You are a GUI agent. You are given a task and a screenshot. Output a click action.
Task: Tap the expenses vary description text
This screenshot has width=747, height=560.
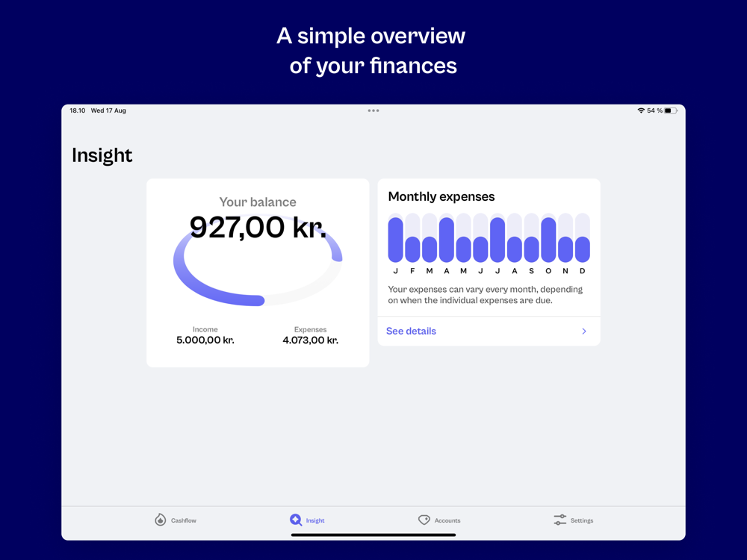[485, 295]
